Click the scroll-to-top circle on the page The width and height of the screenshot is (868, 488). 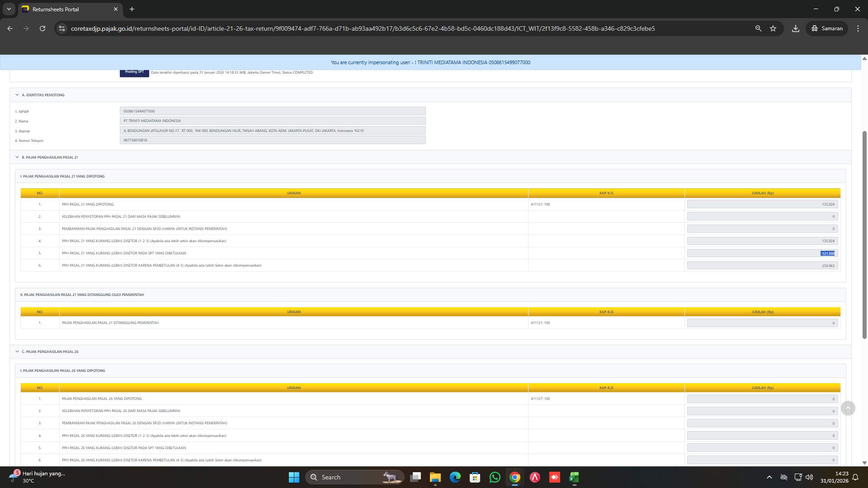(848, 408)
